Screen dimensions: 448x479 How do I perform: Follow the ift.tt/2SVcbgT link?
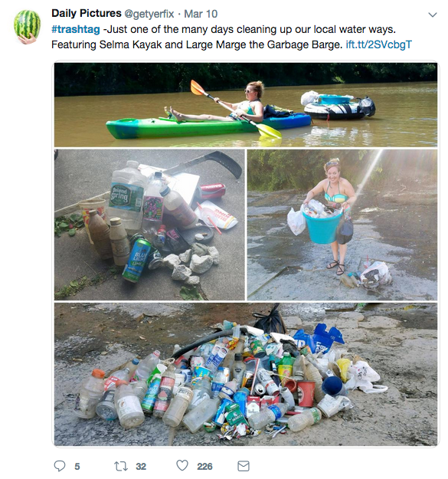click(379, 44)
